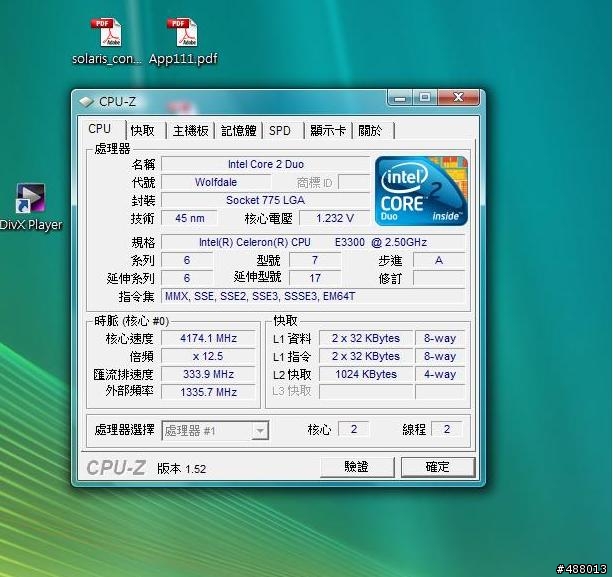This screenshot has width=613, height=577.
Task: Click the 延伸型號 value 17
Action: point(315,278)
